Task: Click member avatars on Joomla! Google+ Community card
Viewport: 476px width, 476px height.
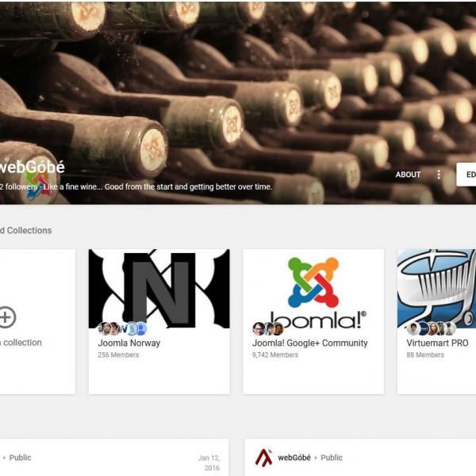Action: [x=268, y=328]
